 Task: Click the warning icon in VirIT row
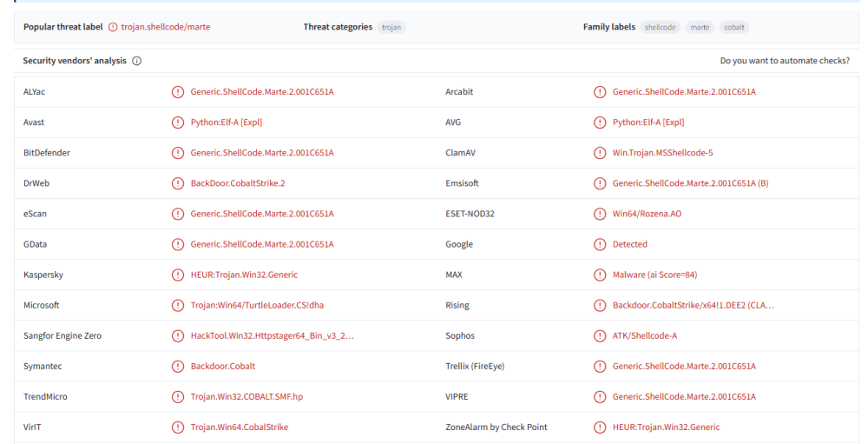click(178, 427)
